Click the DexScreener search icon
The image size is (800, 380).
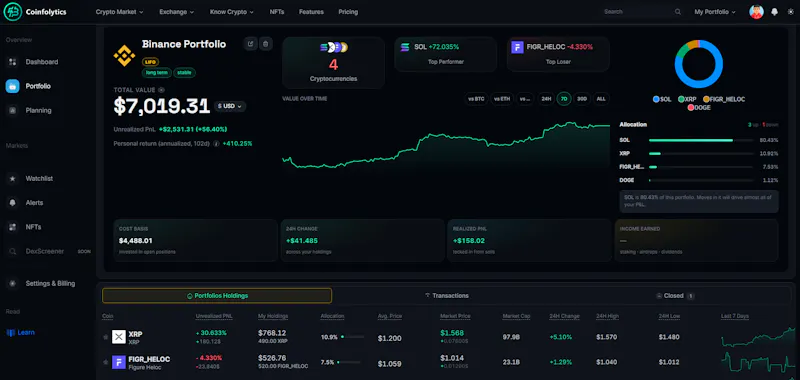click(12, 251)
